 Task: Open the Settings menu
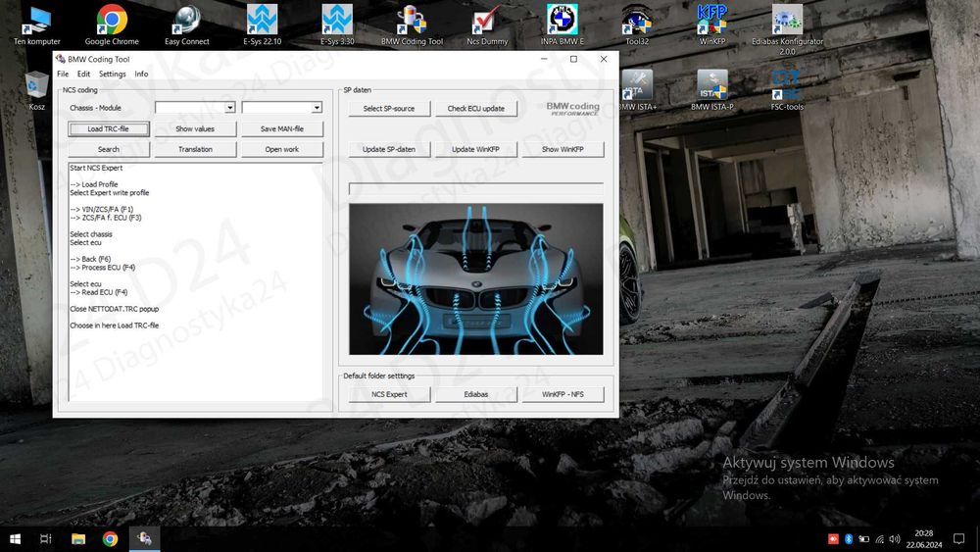113,74
